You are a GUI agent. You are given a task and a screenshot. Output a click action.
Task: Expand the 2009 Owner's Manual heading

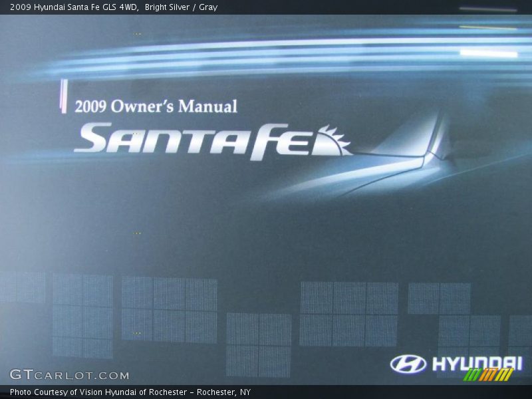(158, 105)
